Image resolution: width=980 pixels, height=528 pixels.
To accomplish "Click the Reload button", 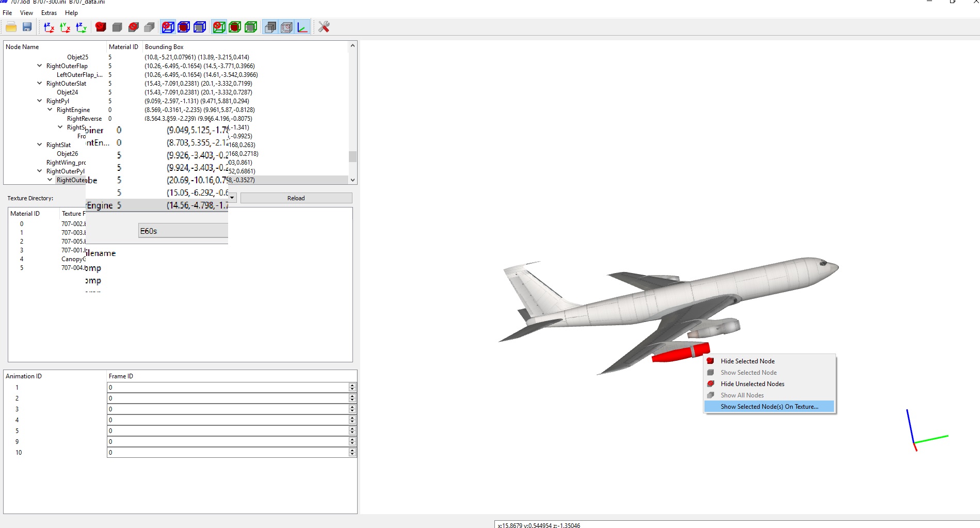I will tap(296, 198).
